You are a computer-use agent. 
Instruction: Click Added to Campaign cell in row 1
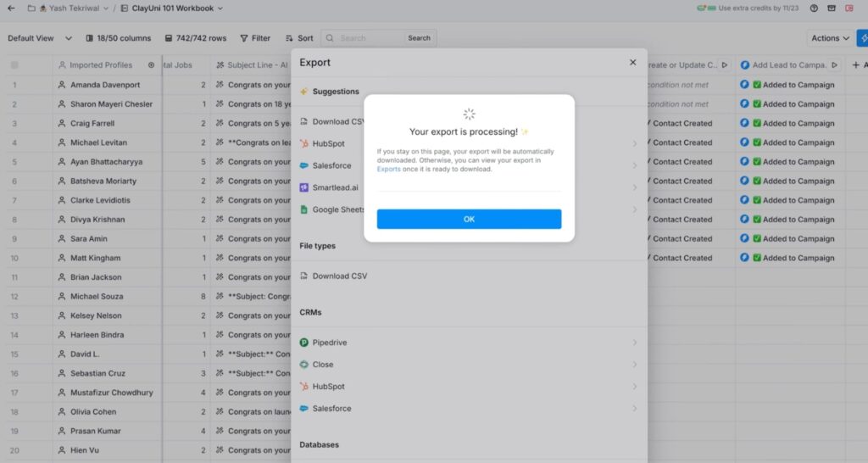pyautogui.click(x=790, y=85)
